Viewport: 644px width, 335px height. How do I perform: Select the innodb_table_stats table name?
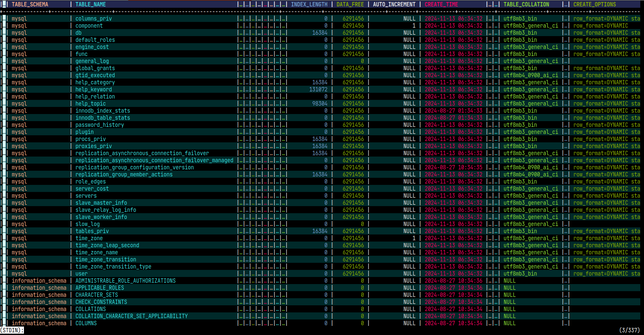tap(103, 118)
